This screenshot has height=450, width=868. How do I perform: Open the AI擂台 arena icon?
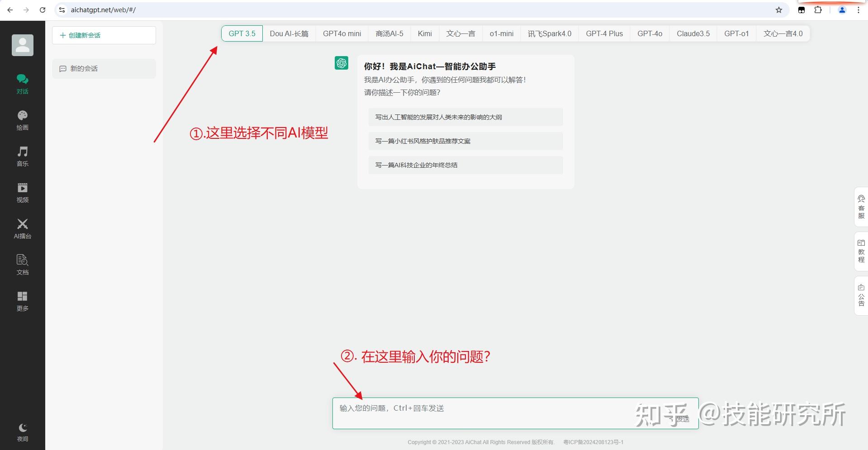click(x=23, y=224)
